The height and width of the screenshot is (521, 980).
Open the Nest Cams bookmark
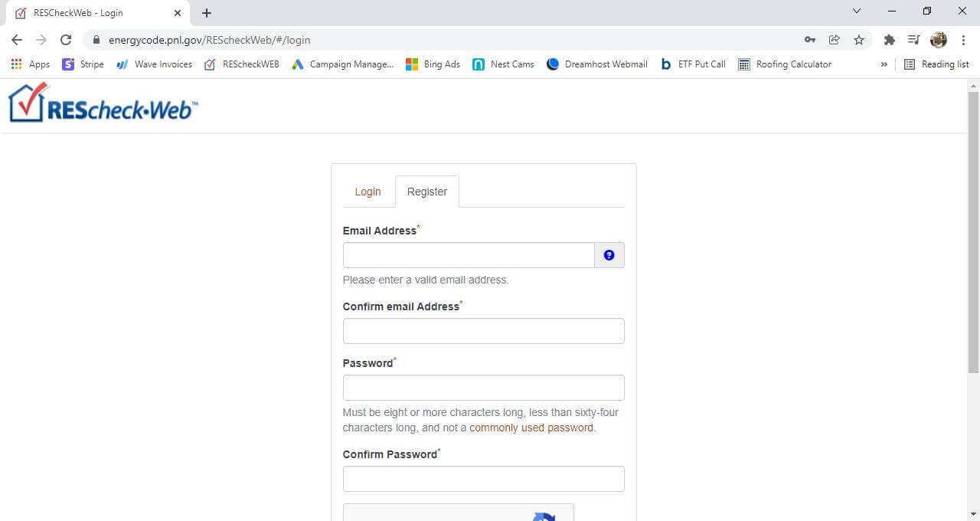503,64
